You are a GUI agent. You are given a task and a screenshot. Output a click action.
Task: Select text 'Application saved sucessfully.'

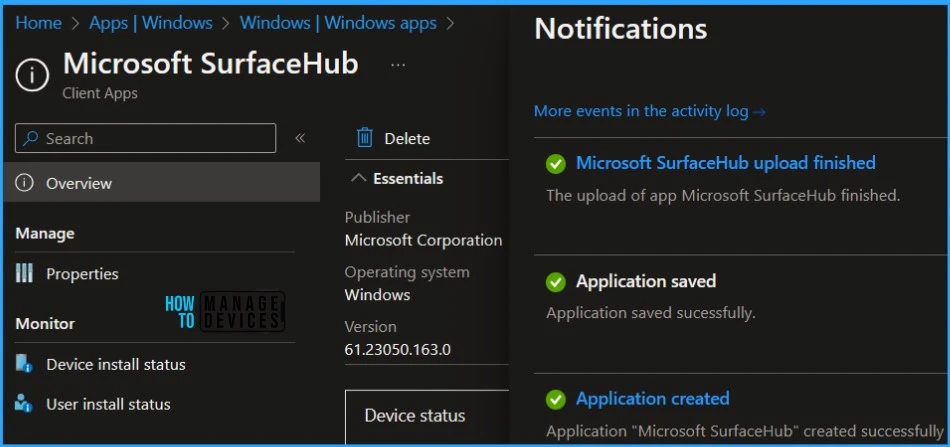(x=651, y=313)
